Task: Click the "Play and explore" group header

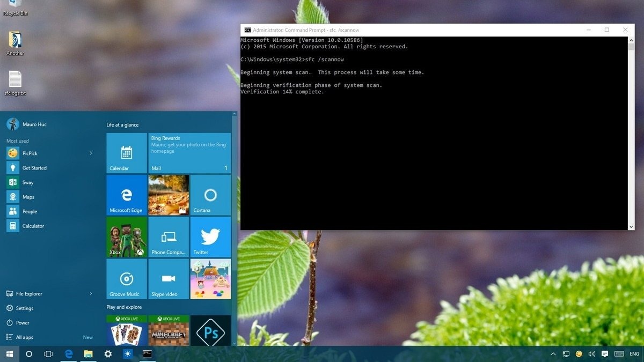Action: [124, 307]
